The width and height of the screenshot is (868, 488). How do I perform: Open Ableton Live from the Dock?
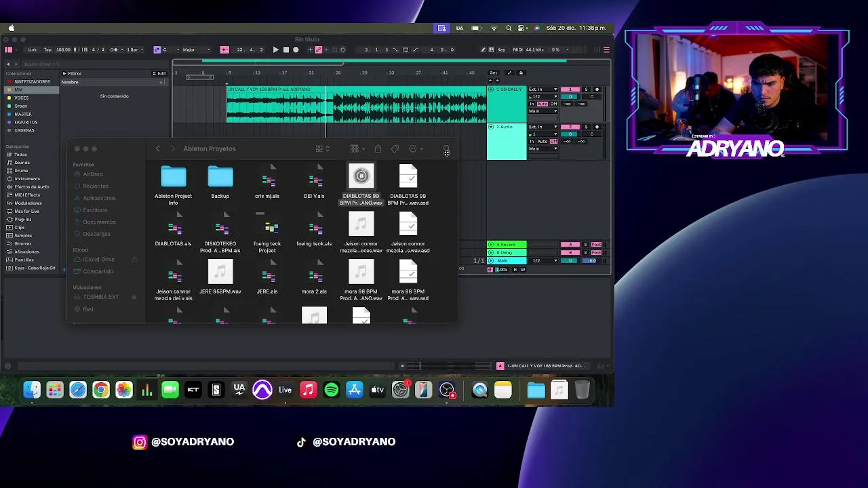pyautogui.click(x=285, y=390)
